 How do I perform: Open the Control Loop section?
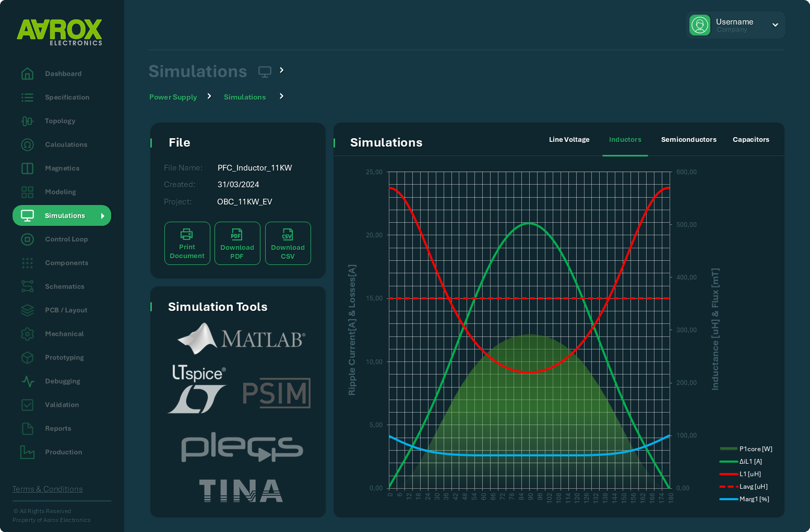coord(66,239)
